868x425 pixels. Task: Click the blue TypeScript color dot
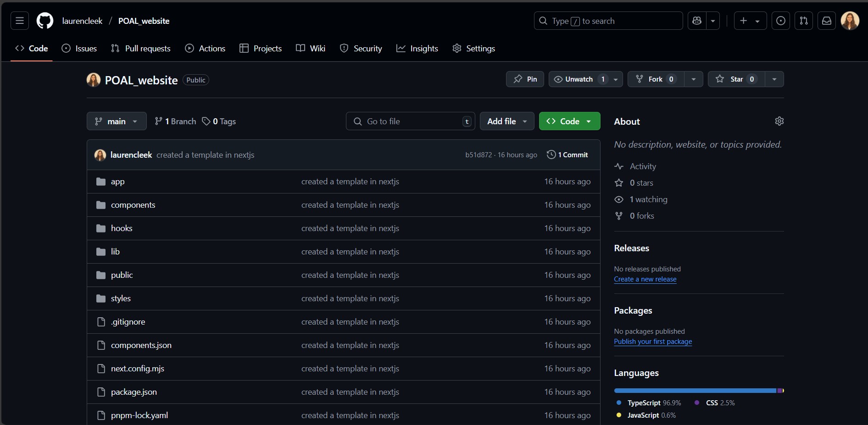point(619,403)
